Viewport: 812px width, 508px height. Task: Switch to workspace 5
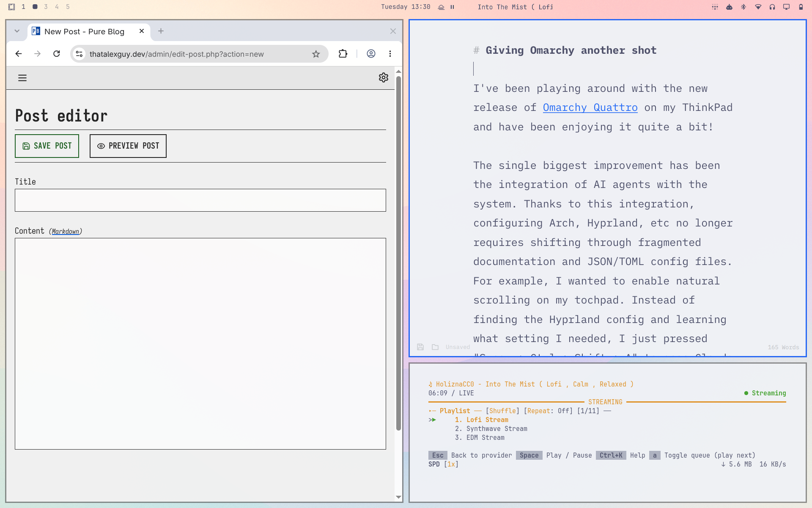pos(68,7)
